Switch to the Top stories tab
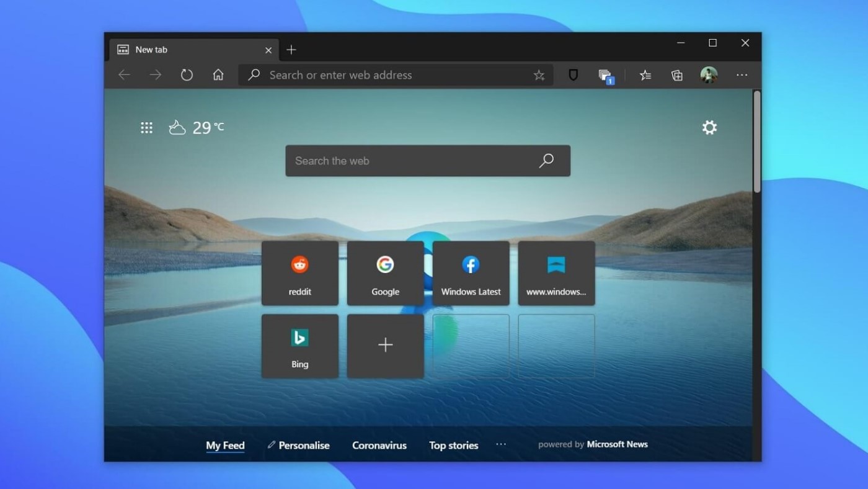This screenshot has width=868, height=489. 454,446
